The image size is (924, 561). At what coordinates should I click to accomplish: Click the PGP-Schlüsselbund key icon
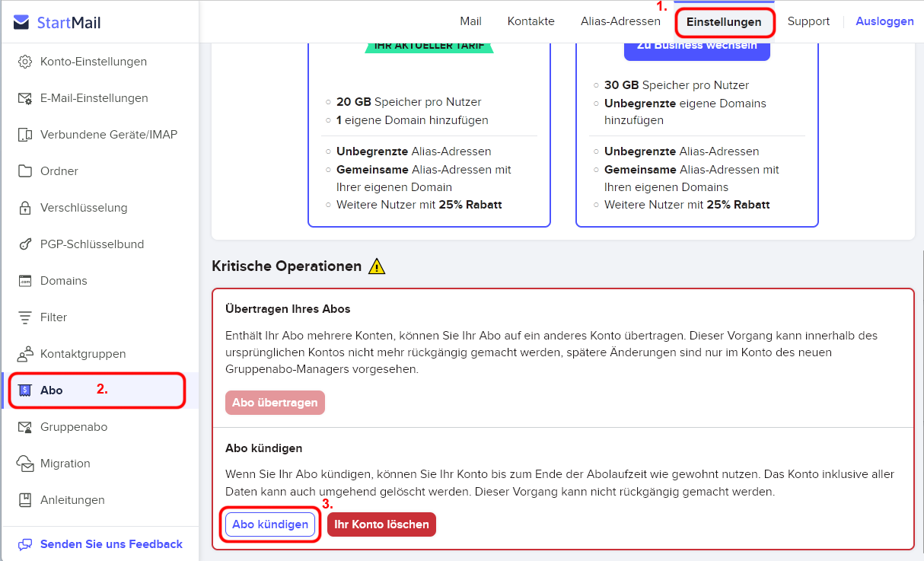25,244
